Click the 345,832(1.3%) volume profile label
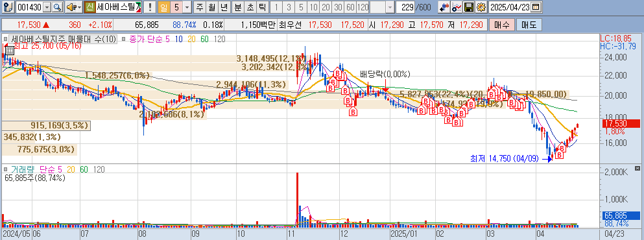The height and width of the screenshot is (240, 644). (32, 137)
